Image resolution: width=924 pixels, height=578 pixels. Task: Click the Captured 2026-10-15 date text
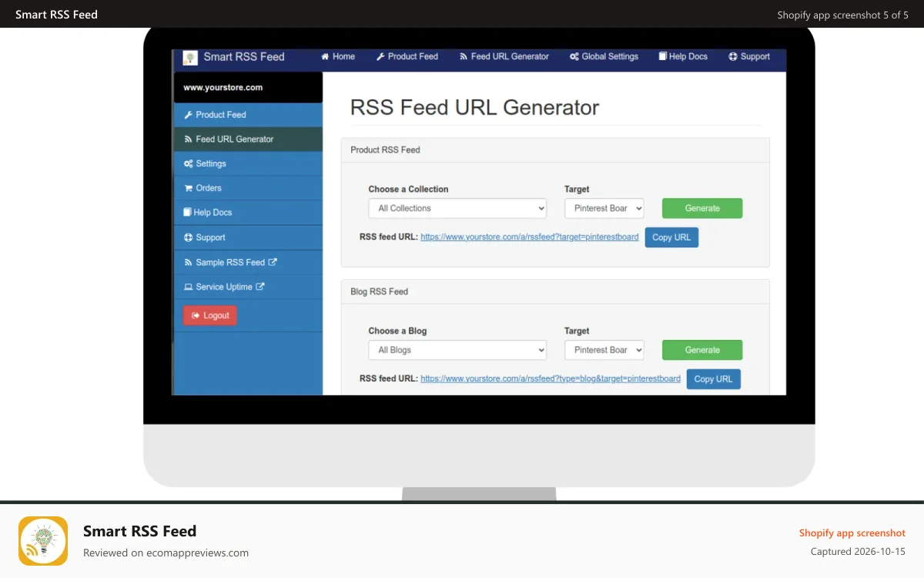click(858, 552)
